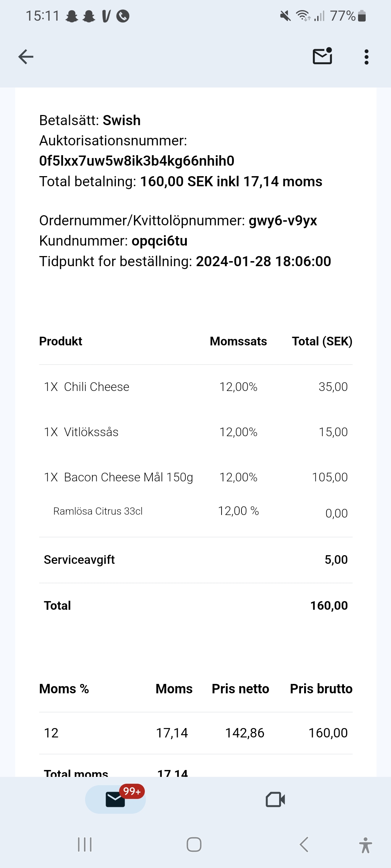Tap the back arrow to leave email

pyautogui.click(x=26, y=57)
